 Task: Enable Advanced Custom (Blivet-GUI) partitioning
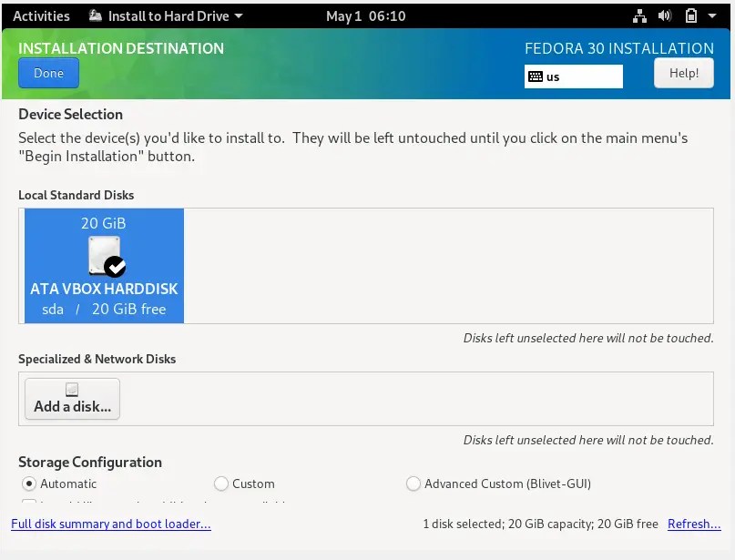pos(413,484)
